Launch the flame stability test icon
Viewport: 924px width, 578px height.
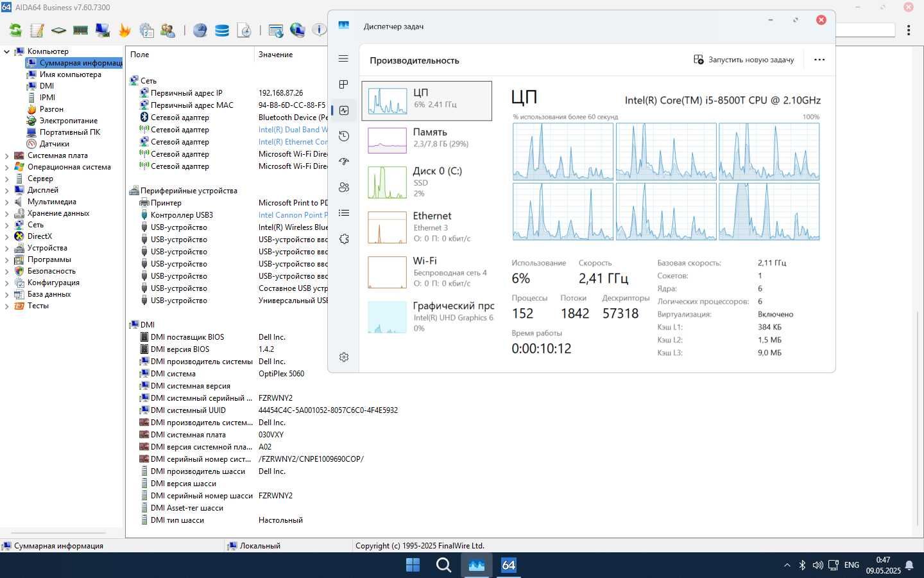tap(124, 30)
